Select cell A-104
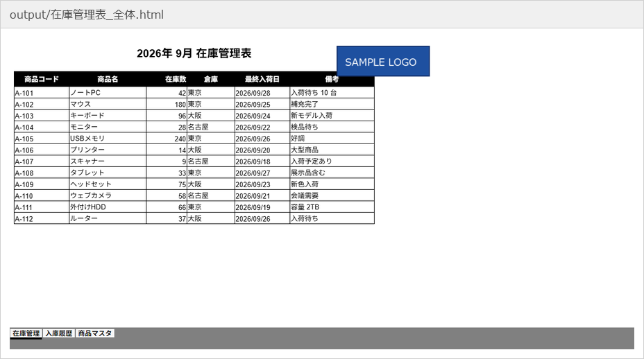Viewport: 644px width, 359px height. [42, 128]
